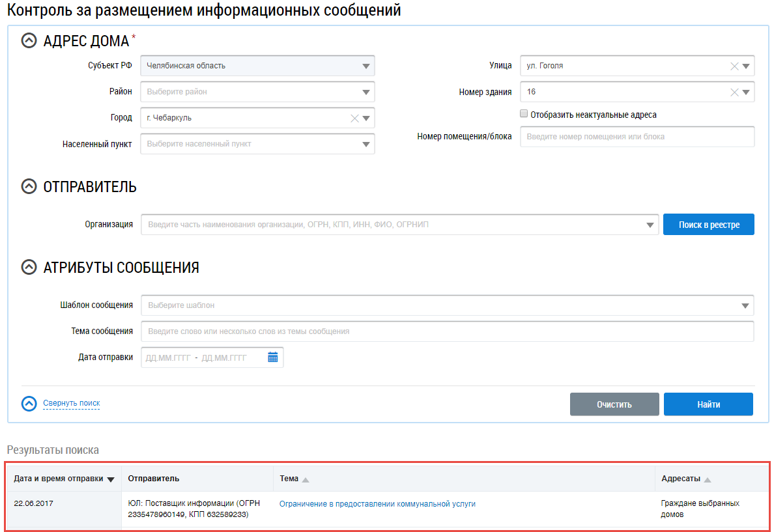This screenshot has width=774, height=532.
Task: Collapse the ОТПРАВИТЕЛЬ section chevron
Action: tap(29, 187)
